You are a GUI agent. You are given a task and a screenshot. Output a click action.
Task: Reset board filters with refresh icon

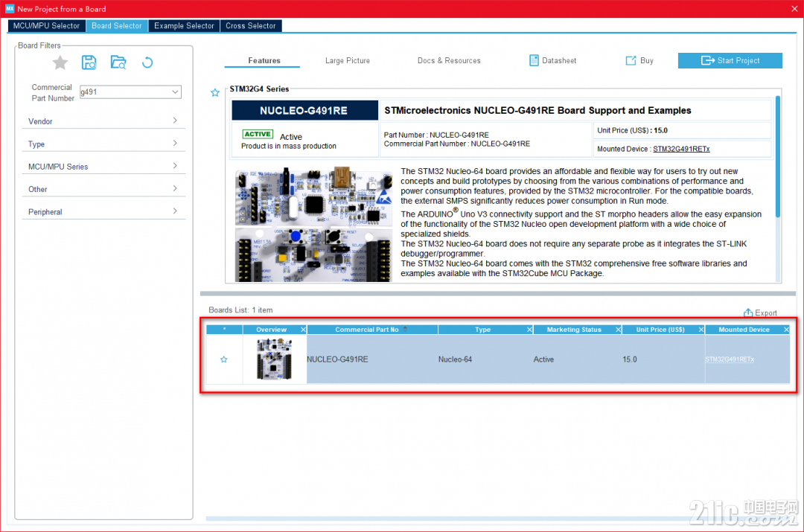(x=147, y=63)
